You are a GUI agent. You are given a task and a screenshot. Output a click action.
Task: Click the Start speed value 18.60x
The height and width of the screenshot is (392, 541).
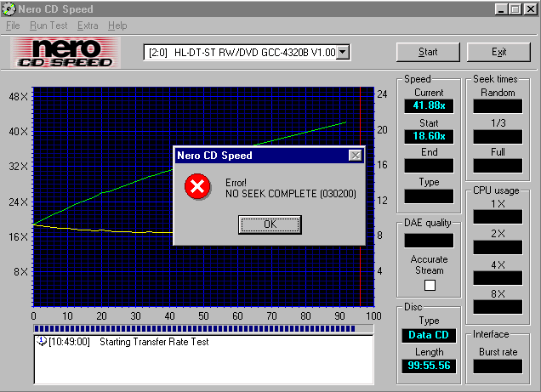[x=429, y=136]
